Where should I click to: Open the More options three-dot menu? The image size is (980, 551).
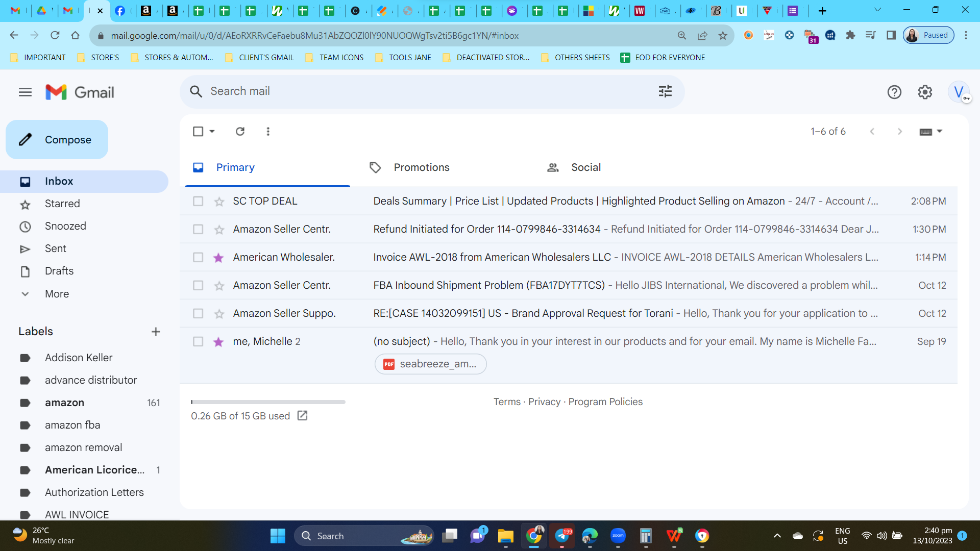click(x=268, y=132)
